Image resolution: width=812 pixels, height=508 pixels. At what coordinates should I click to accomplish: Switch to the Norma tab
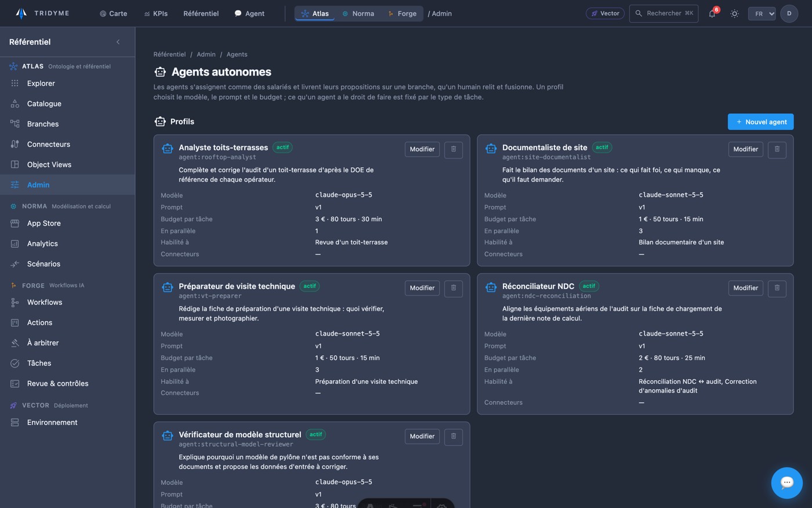(358, 13)
